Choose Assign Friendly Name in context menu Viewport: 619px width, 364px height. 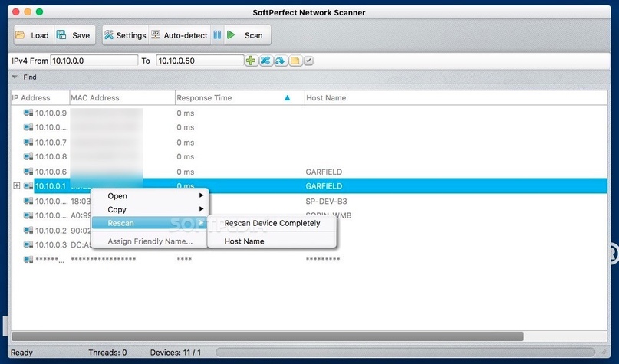point(150,241)
